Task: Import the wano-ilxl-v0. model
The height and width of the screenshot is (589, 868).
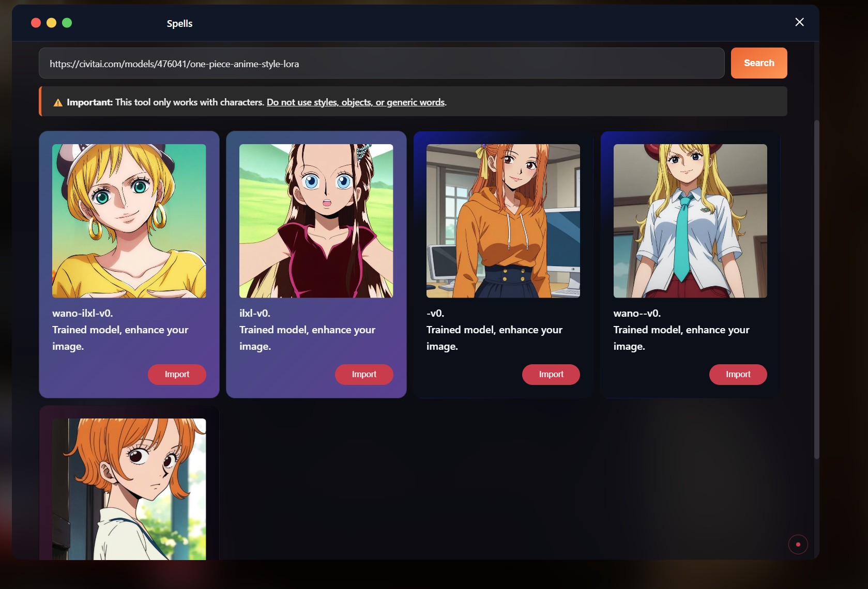Action: (177, 375)
